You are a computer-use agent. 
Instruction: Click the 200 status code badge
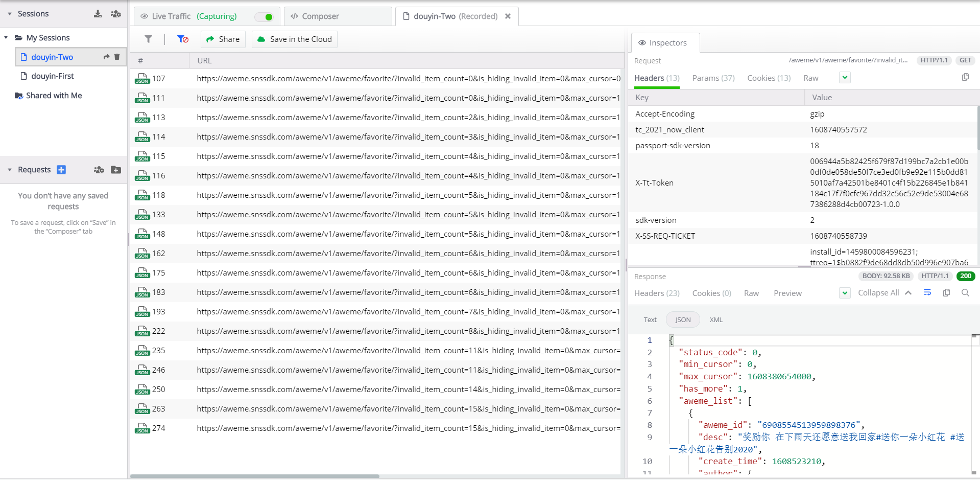click(965, 276)
